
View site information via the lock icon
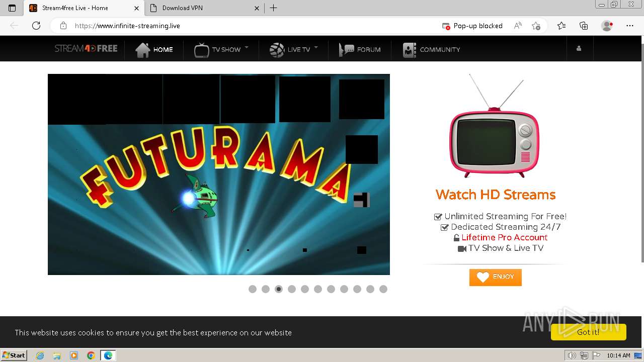[x=63, y=26]
